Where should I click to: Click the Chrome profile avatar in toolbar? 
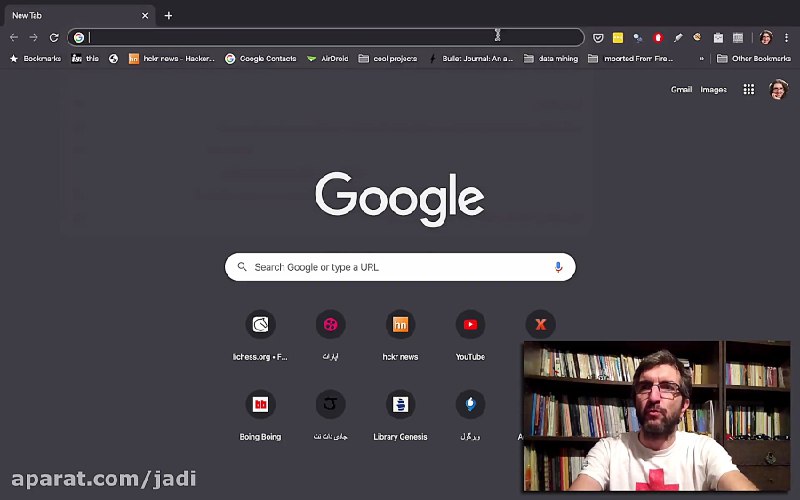coord(766,37)
